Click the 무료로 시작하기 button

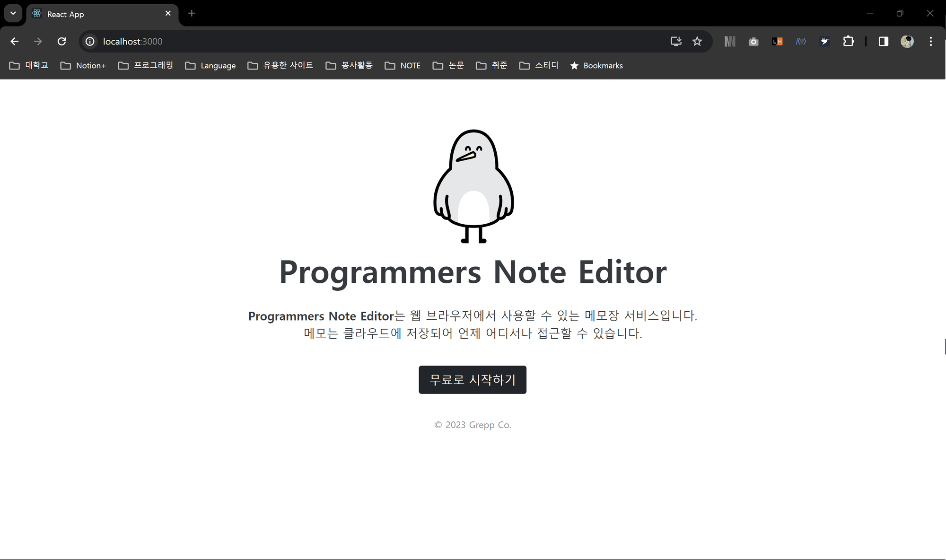click(x=473, y=380)
